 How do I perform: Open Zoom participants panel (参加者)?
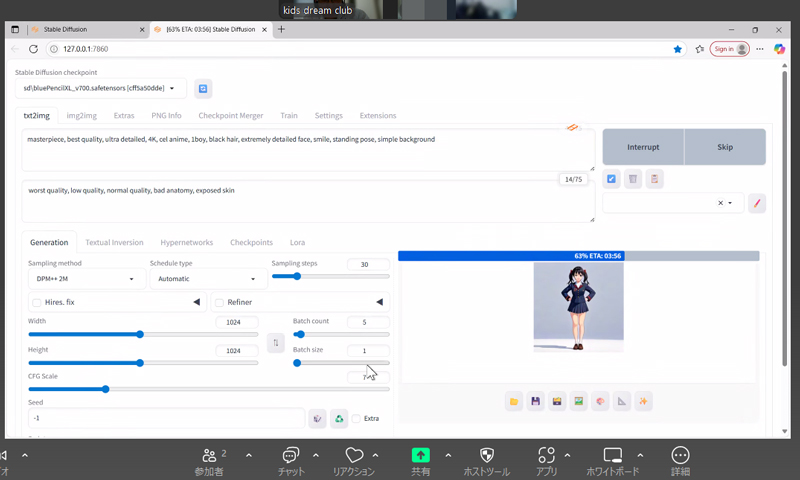tap(209, 462)
